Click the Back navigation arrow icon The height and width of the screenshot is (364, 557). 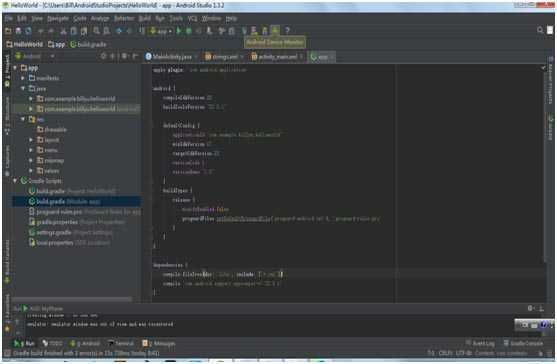tap(119, 31)
